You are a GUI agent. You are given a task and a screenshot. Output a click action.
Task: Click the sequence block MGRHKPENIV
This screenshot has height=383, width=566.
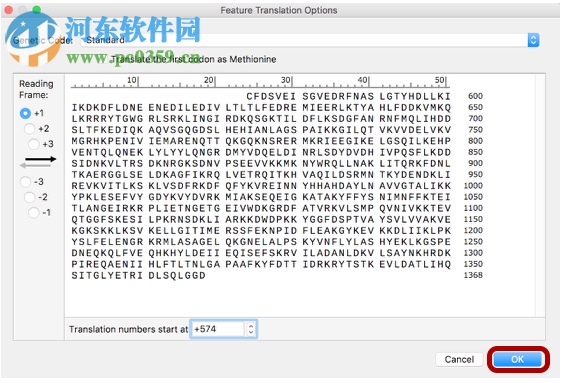point(108,141)
